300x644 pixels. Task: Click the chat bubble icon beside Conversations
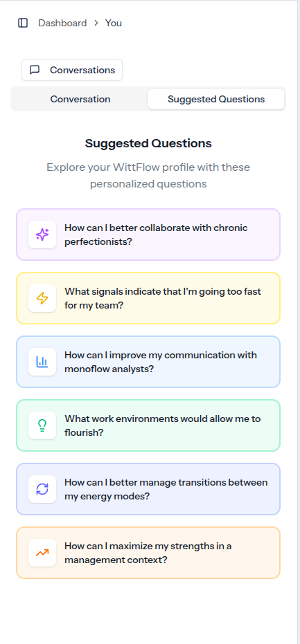35,70
